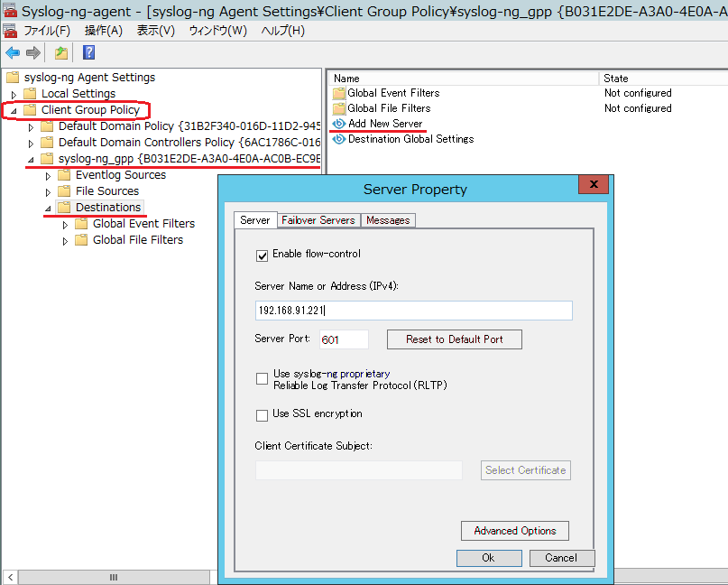Viewport: 728px width, 585px height.
Task: Click the list pane Global Event Filters icon
Action: [x=339, y=93]
